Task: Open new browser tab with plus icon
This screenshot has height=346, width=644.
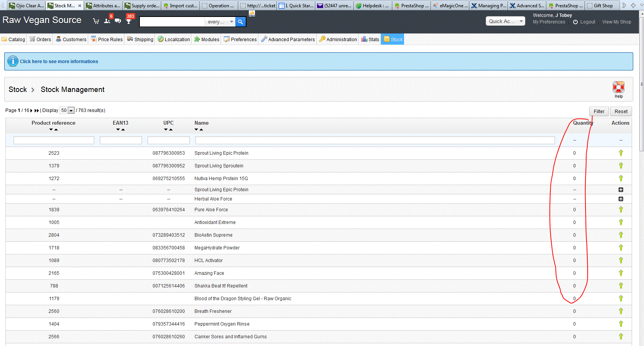Action: pos(633,5)
